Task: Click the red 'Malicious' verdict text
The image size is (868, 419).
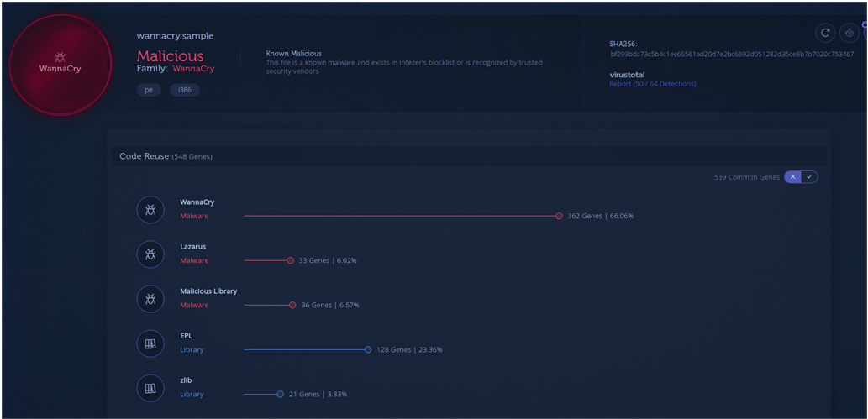Action: 171,55
